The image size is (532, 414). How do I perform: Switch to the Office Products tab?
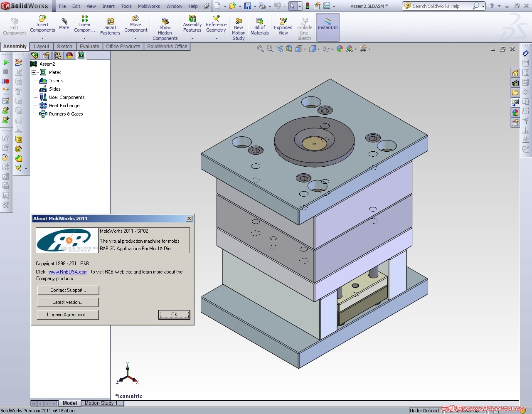click(x=123, y=47)
